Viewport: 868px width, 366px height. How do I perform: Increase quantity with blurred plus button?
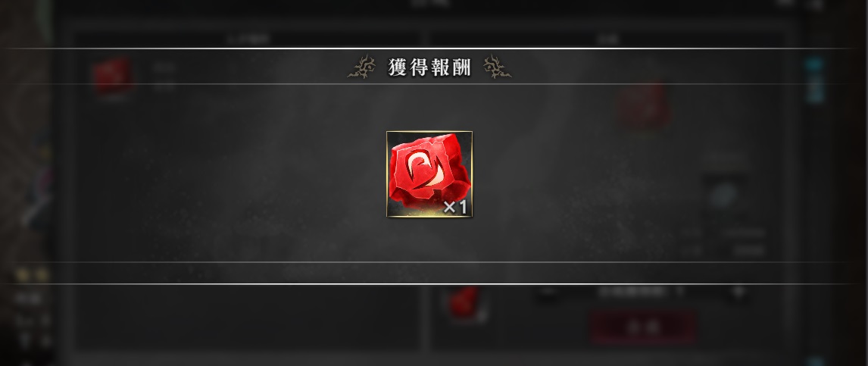738,292
